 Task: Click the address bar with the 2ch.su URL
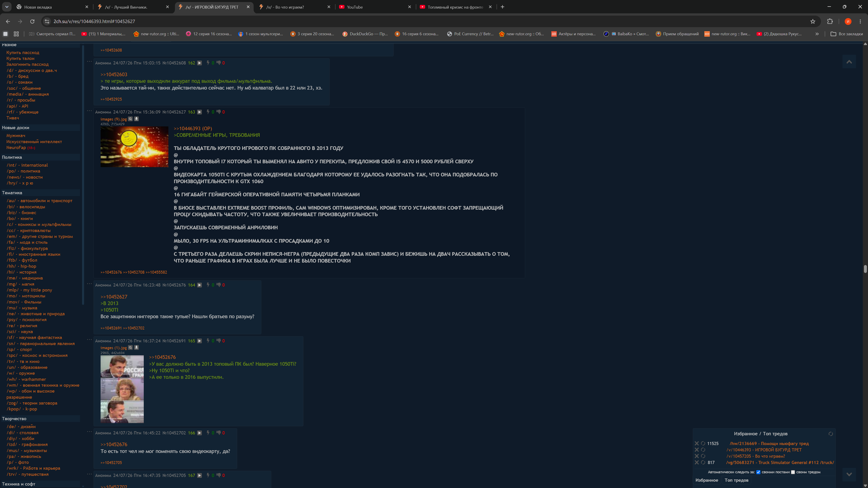[x=428, y=21]
